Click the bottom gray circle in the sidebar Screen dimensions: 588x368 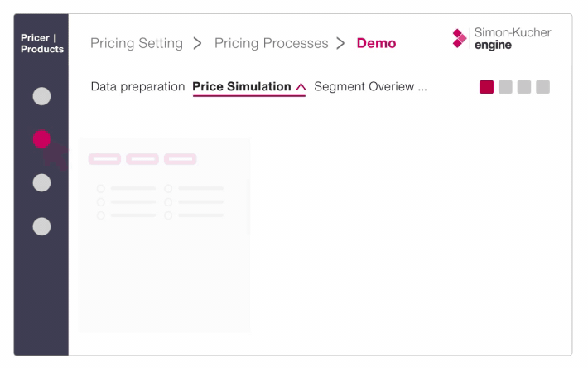[41, 225]
